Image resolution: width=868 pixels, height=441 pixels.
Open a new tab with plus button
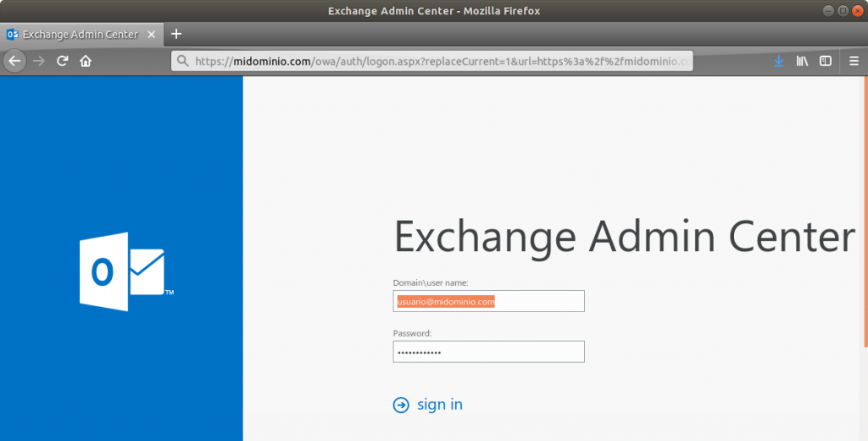coord(176,34)
